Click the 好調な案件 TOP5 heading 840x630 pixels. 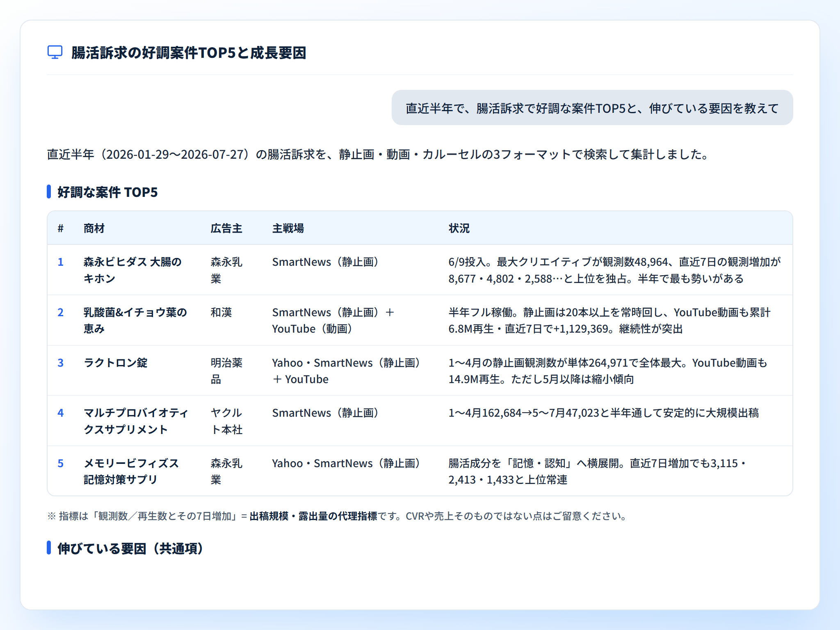pyautogui.click(x=107, y=192)
